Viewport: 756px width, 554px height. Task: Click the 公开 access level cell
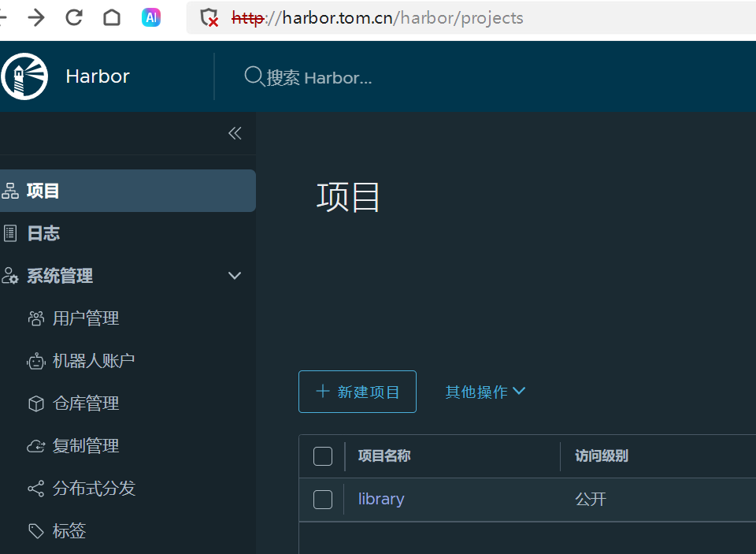point(590,499)
